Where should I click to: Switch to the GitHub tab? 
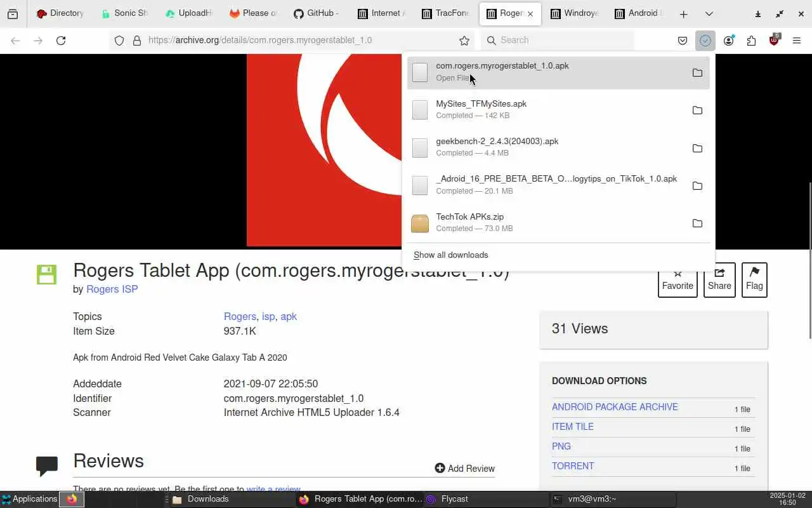pos(317,13)
